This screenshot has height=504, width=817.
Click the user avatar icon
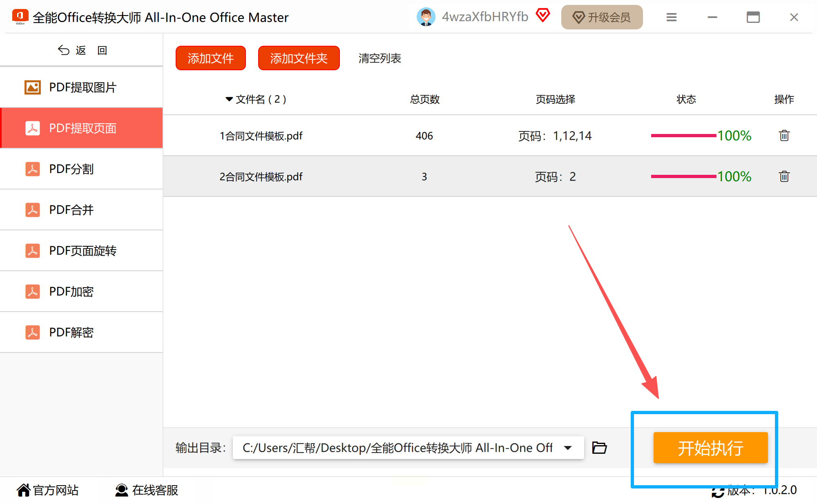426,17
